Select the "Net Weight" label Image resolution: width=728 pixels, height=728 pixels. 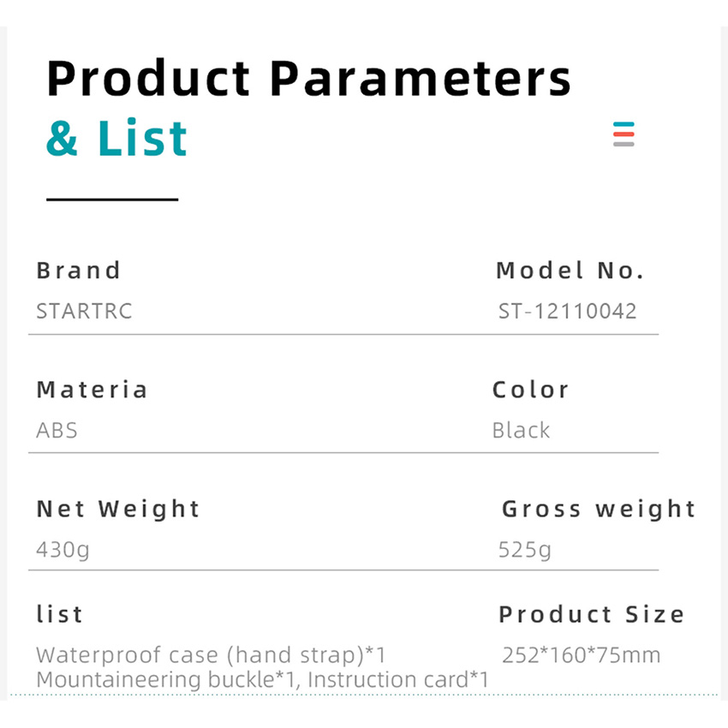(x=117, y=509)
